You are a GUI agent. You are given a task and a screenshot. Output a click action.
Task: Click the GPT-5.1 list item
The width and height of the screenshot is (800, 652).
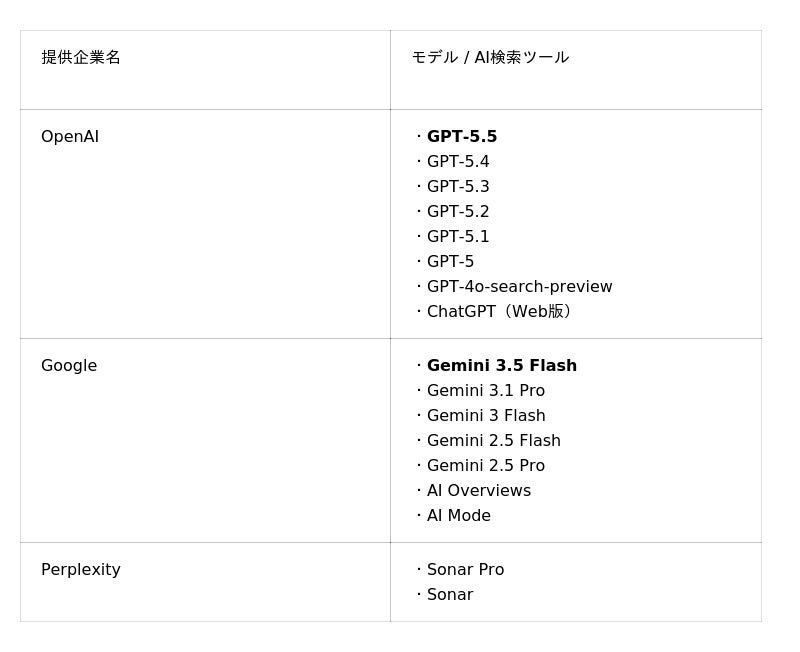[458, 237]
